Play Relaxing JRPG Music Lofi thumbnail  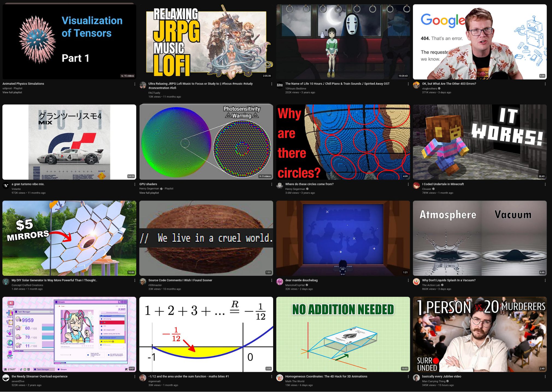[x=206, y=41]
